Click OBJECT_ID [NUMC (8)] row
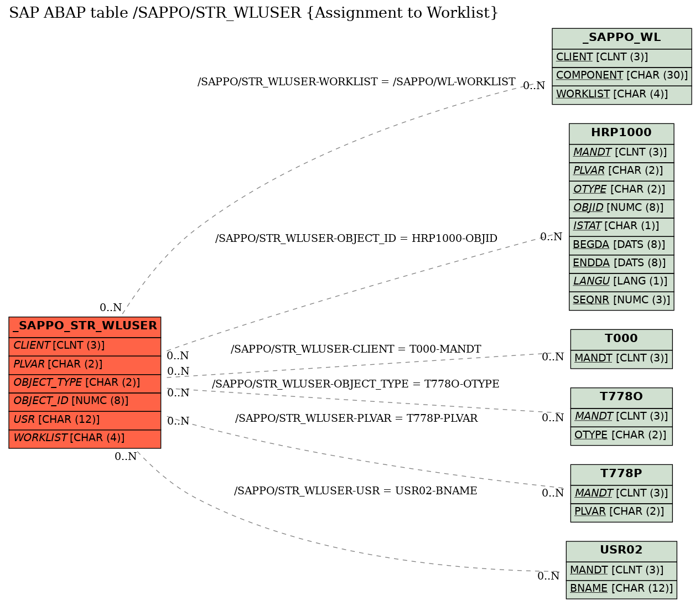The height and width of the screenshot is (605, 700). [x=85, y=401]
